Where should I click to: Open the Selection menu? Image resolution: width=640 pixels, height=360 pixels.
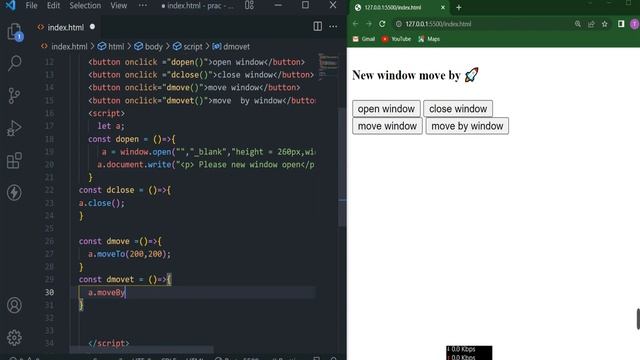point(85,5)
